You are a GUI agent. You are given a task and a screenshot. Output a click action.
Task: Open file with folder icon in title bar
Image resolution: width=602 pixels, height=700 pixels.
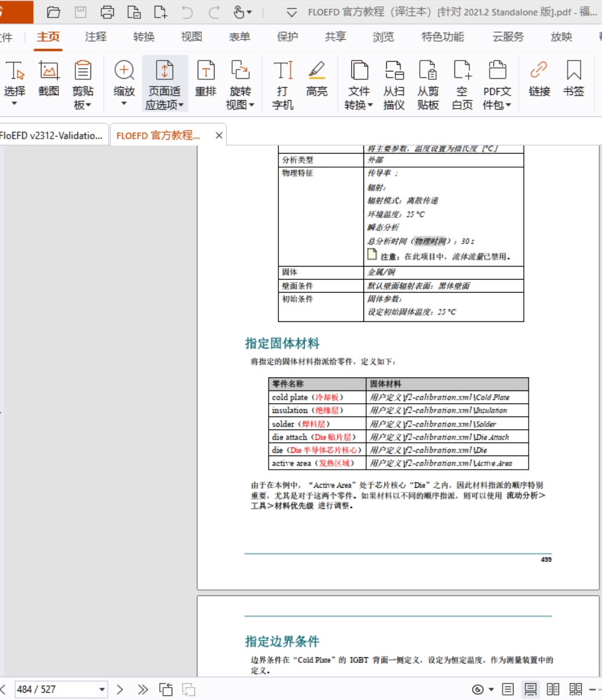pos(54,12)
